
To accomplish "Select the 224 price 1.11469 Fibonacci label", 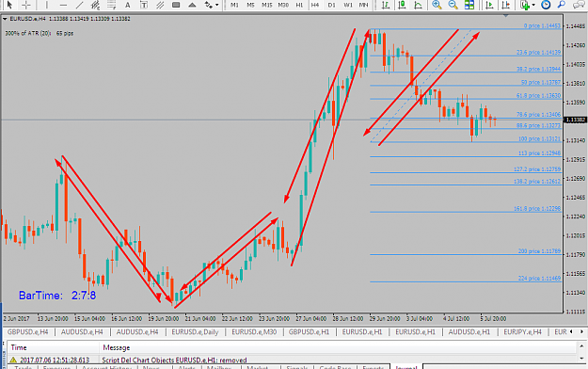I will (539, 278).
